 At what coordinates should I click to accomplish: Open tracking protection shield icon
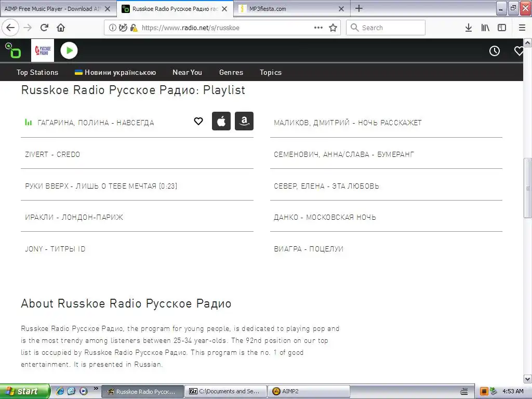click(123, 28)
